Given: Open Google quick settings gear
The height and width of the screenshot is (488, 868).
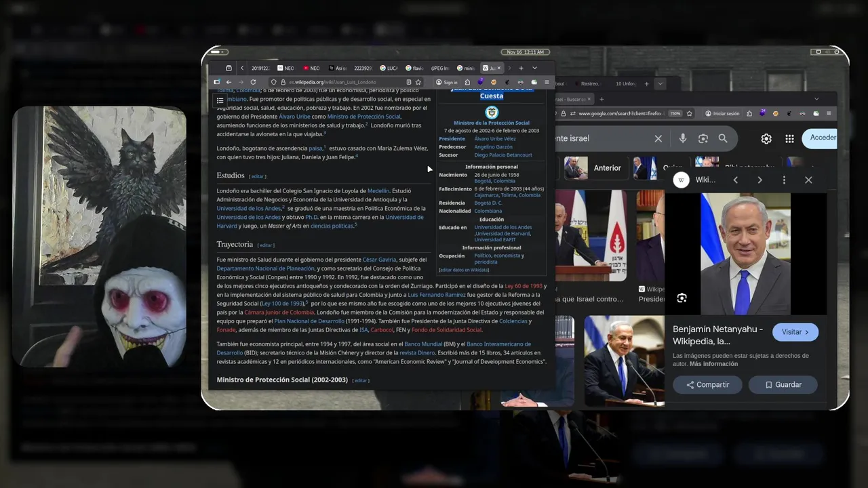Looking at the screenshot, I should coord(766,138).
